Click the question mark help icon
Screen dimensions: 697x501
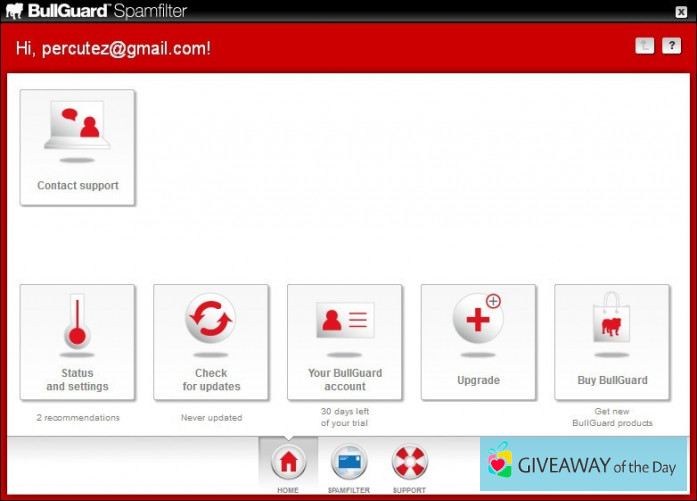(x=671, y=46)
